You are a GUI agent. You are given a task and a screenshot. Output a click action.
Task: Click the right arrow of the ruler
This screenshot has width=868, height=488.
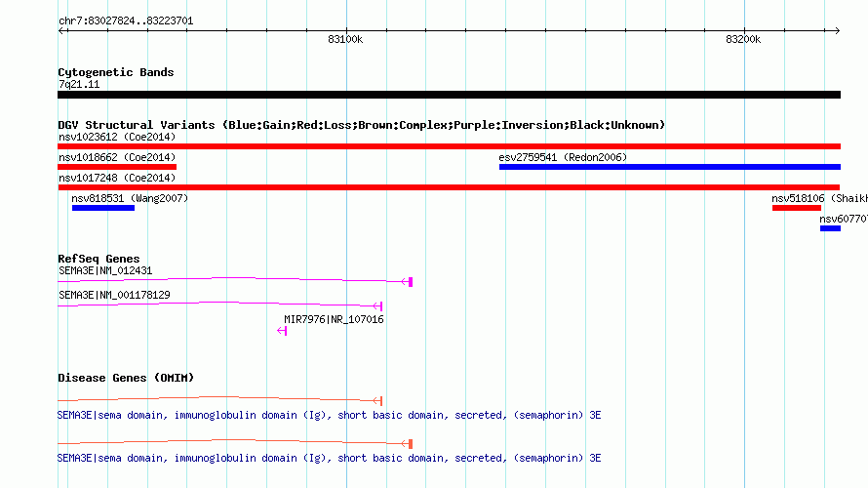(x=837, y=31)
